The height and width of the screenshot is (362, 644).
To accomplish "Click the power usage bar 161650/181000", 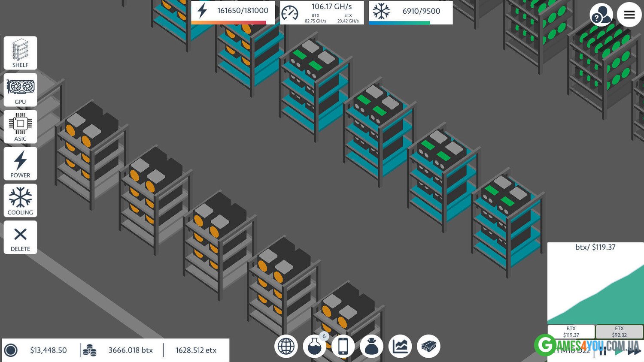I will point(233,12).
